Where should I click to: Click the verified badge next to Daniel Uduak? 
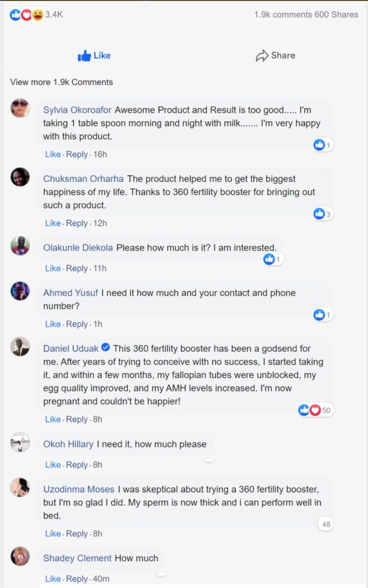point(105,347)
